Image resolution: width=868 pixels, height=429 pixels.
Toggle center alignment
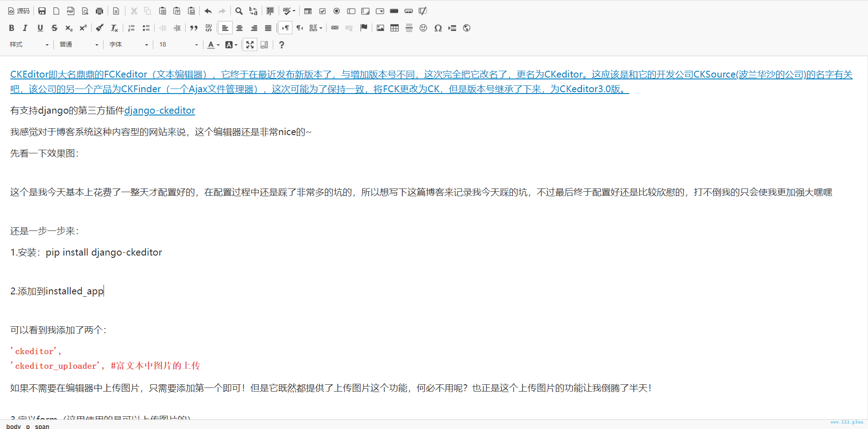[239, 28]
